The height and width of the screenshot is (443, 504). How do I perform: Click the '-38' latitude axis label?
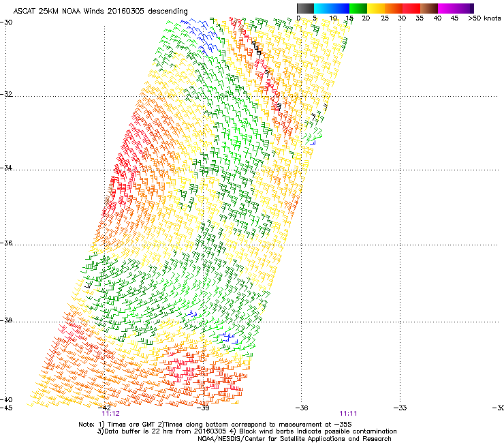coord(6,320)
